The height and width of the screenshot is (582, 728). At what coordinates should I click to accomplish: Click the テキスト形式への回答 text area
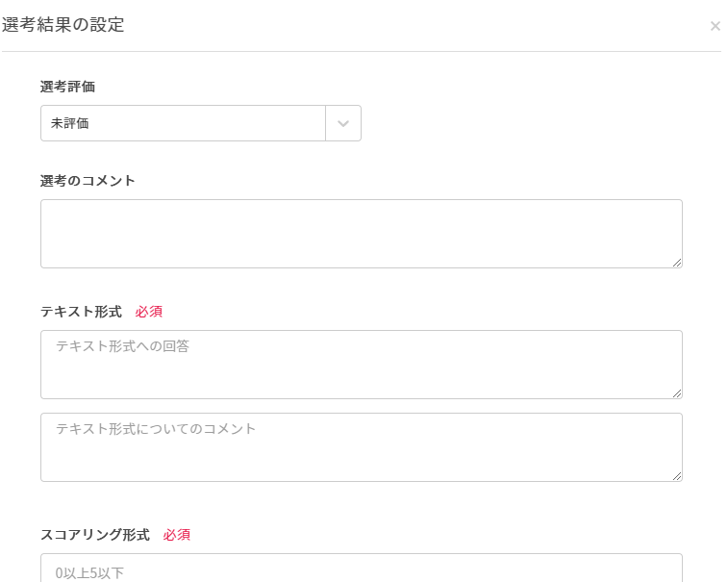361,365
